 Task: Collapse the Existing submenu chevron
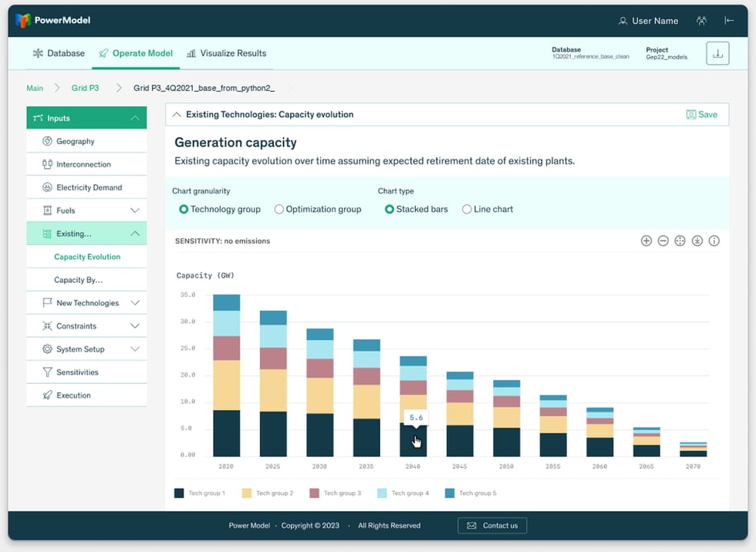135,234
